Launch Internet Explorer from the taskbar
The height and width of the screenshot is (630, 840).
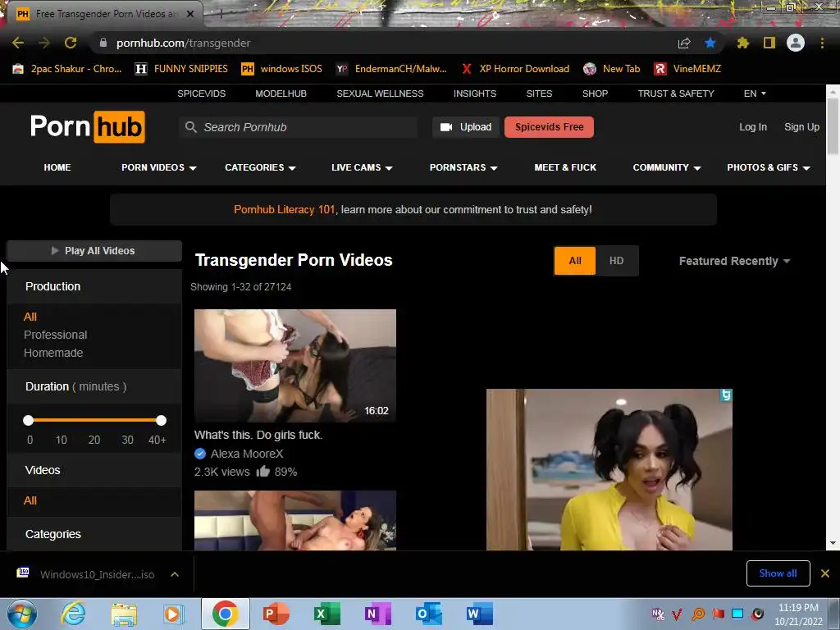click(x=73, y=614)
